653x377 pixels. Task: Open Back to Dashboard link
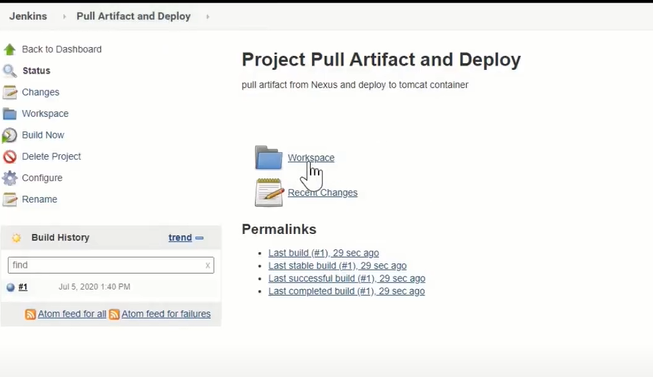(62, 49)
